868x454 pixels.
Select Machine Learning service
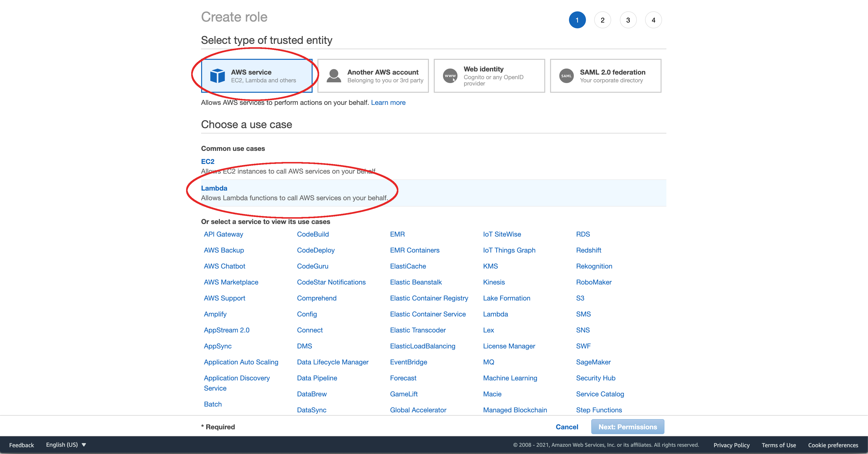510,378
